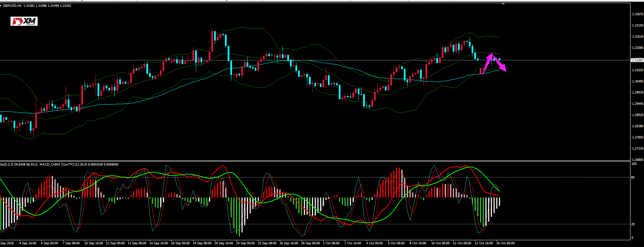Click the '4 Oct 00:00' time axis label
Viewport: 644px width, 247px height.
pos(375,243)
